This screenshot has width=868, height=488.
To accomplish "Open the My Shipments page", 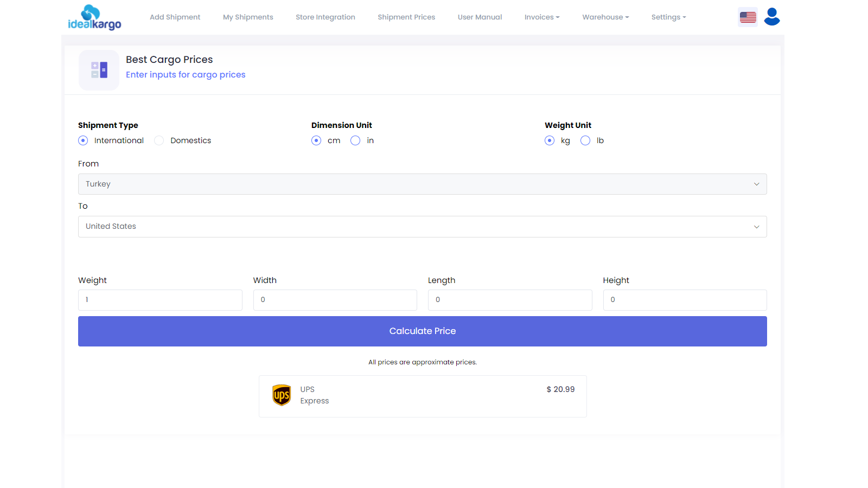I will tap(248, 17).
